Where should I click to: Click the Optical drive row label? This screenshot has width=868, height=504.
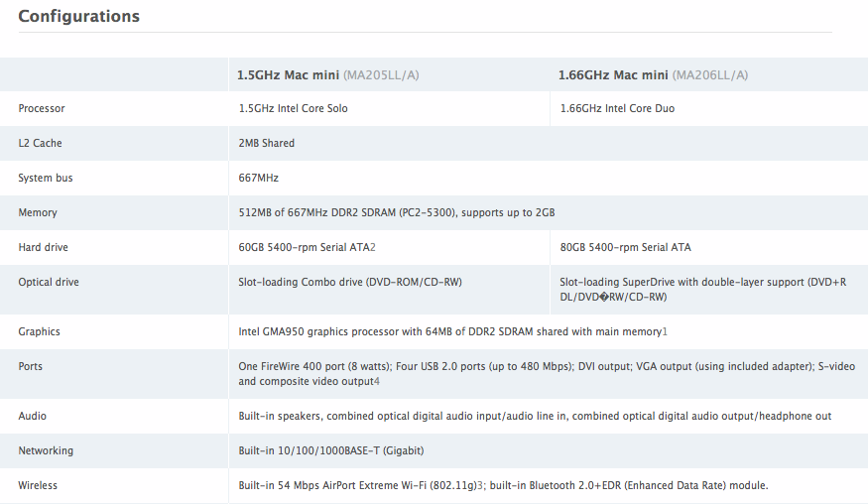point(49,282)
